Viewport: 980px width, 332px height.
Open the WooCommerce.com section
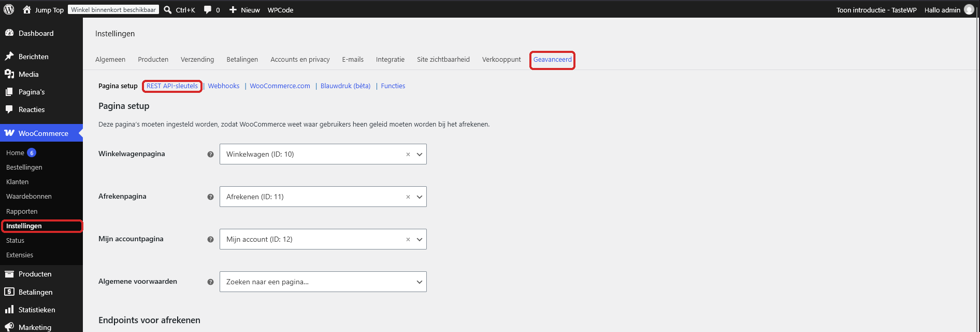280,86
